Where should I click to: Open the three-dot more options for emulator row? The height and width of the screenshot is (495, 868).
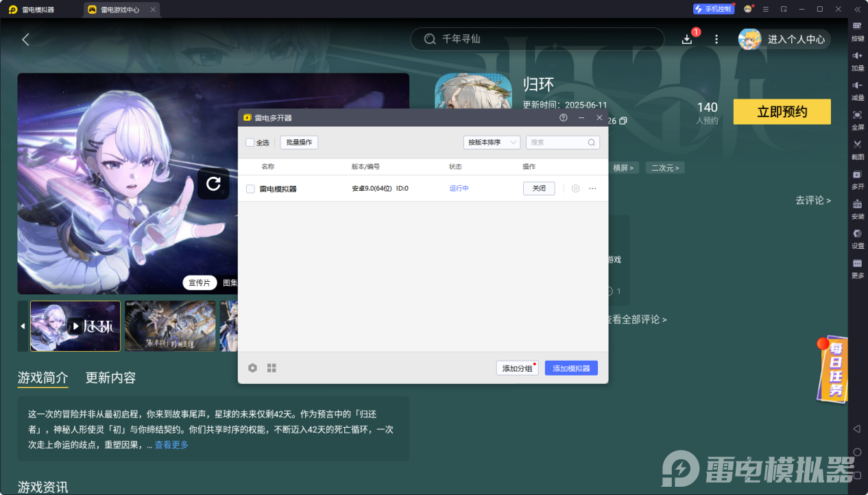point(592,189)
